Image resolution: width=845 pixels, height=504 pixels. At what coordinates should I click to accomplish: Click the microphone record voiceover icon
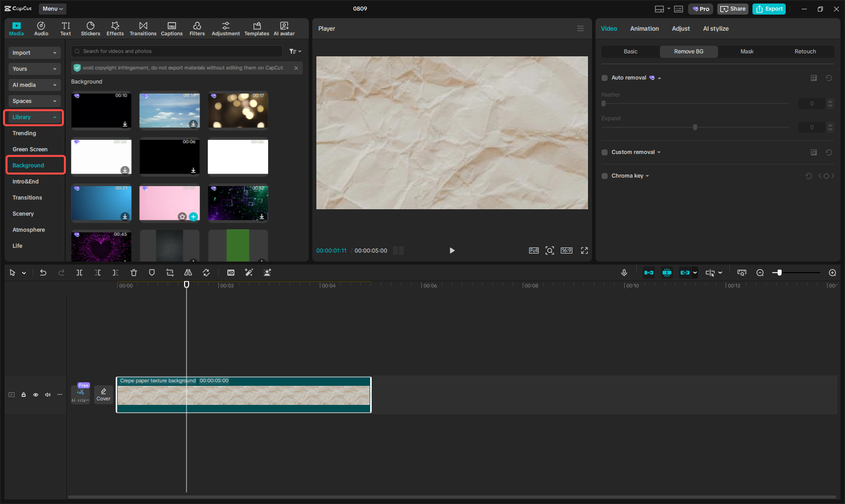point(624,273)
